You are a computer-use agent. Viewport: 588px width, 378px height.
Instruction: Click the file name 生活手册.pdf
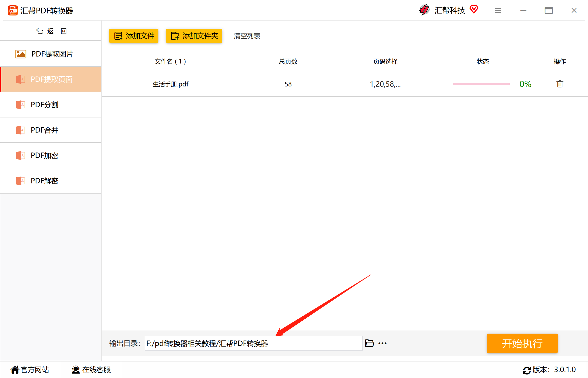170,84
